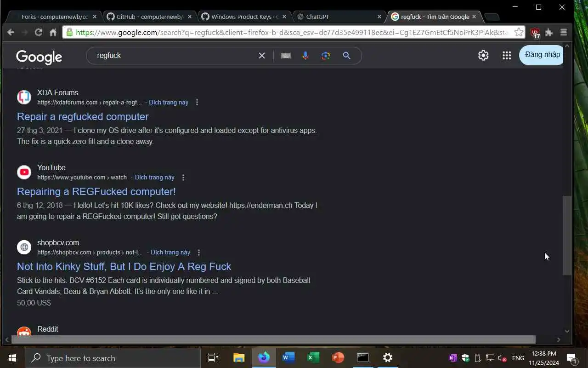Open the 'Repair a regfucked computer' result

coord(83,116)
